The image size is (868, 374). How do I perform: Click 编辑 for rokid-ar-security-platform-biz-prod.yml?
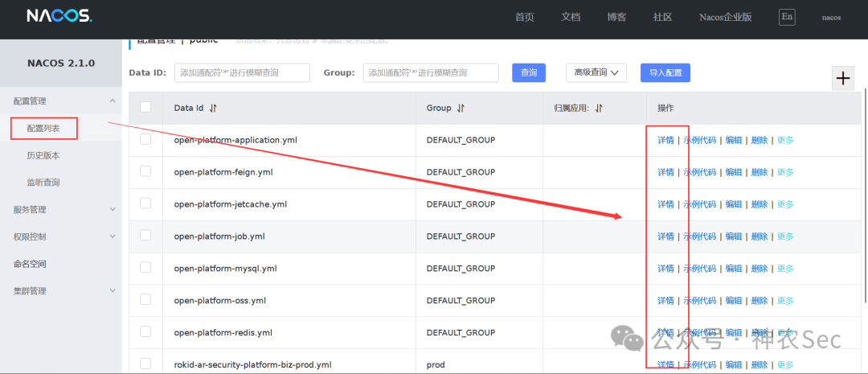click(x=734, y=364)
